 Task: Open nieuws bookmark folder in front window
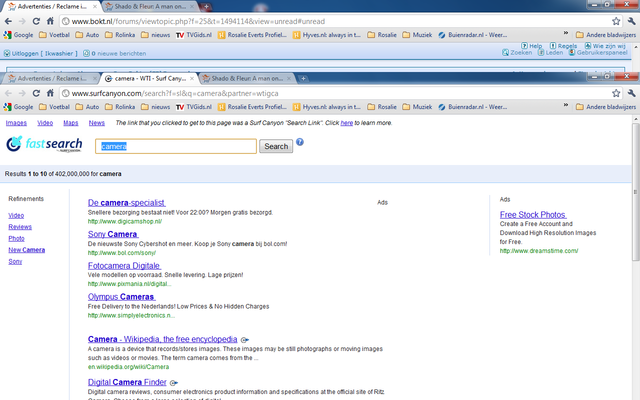tap(156, 107)
